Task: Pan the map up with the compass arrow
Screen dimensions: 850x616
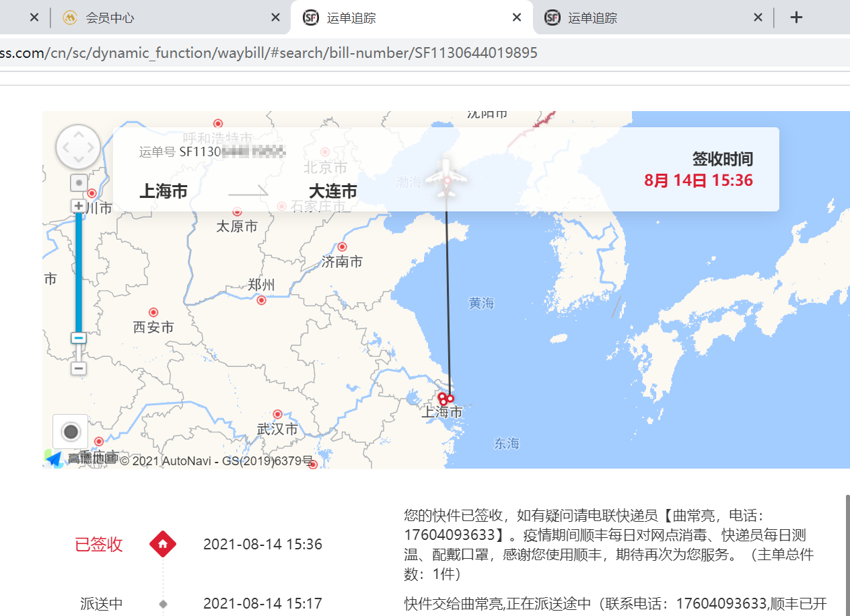Action: pos(79,133)
